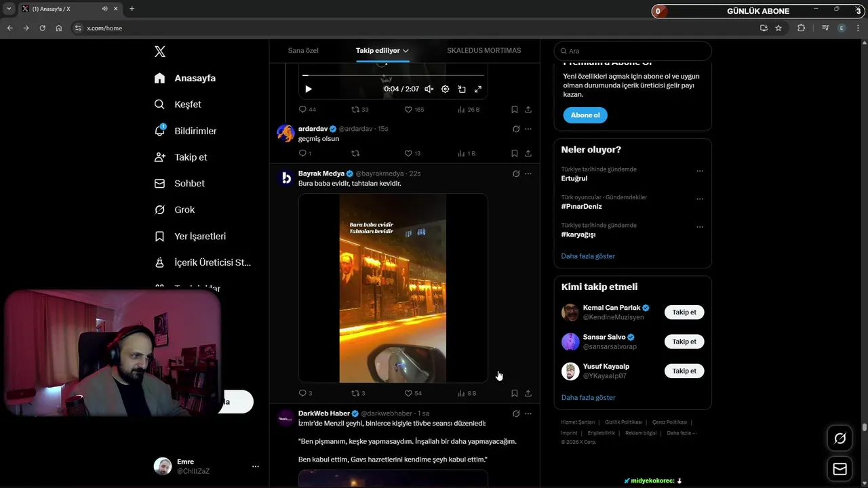
Task: Bookmark page with star icon
Action: coord(778,28)
